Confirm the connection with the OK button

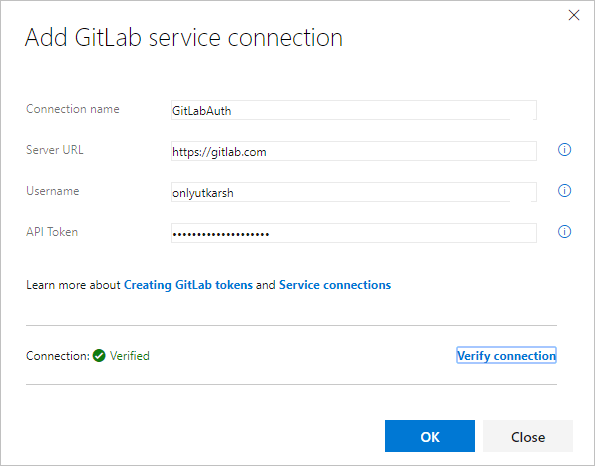[430, 436]
